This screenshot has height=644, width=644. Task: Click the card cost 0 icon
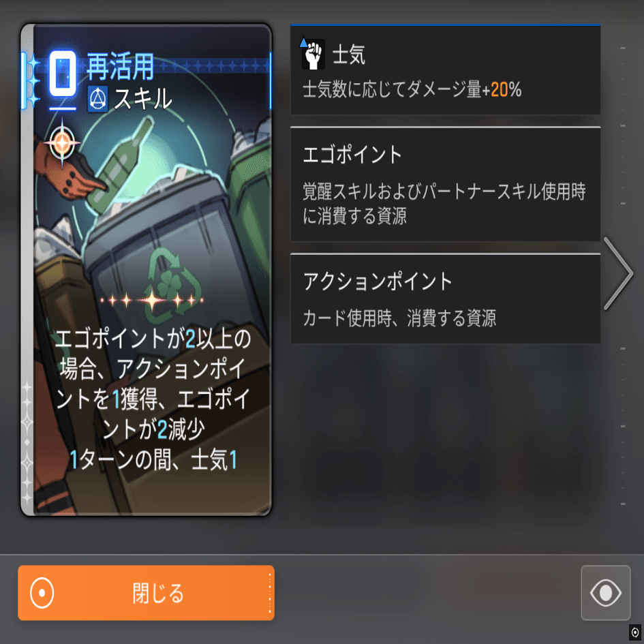tap(63, 74)
